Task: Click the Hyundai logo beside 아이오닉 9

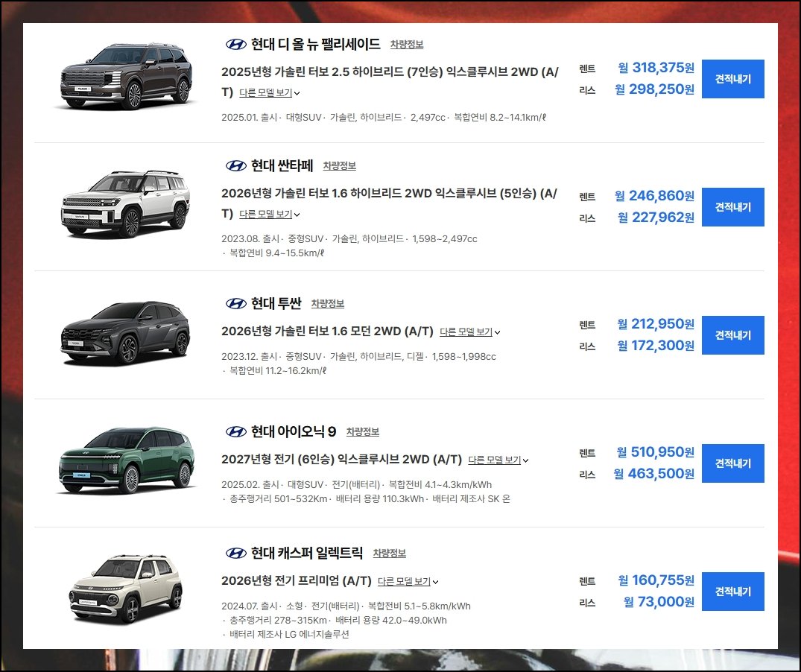Action: (236, 432)
